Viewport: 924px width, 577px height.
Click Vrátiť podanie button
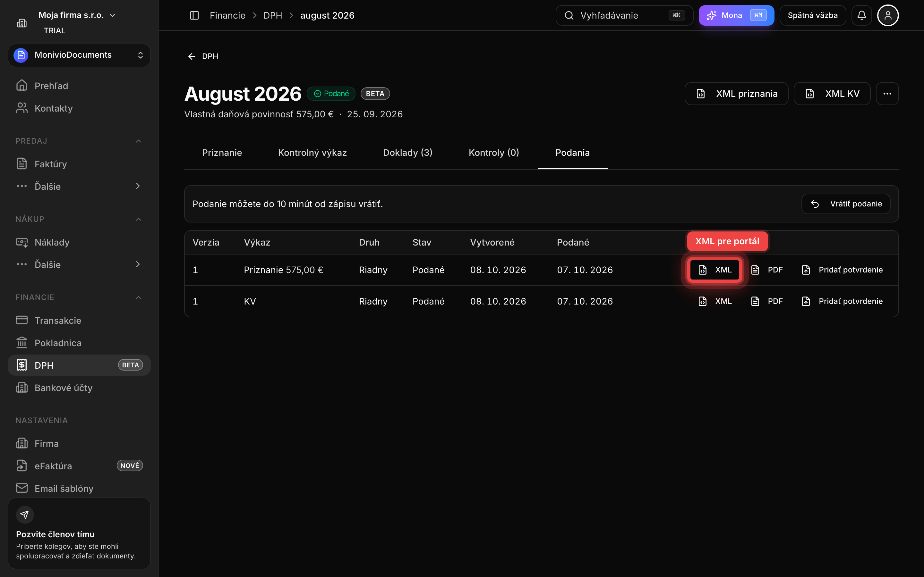846,204
